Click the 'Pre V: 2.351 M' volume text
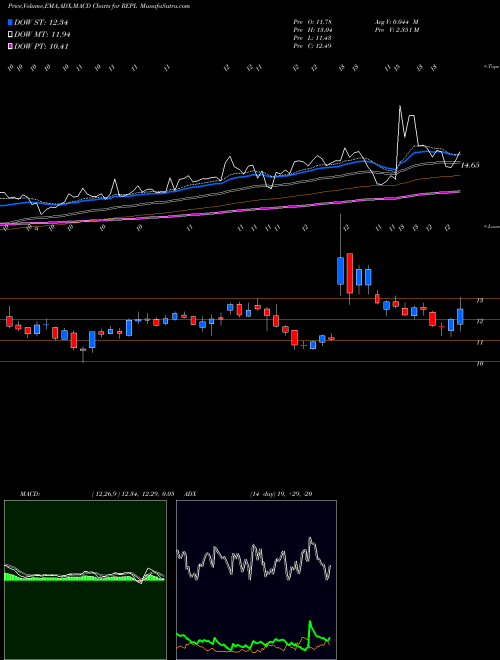 [398, 30]
